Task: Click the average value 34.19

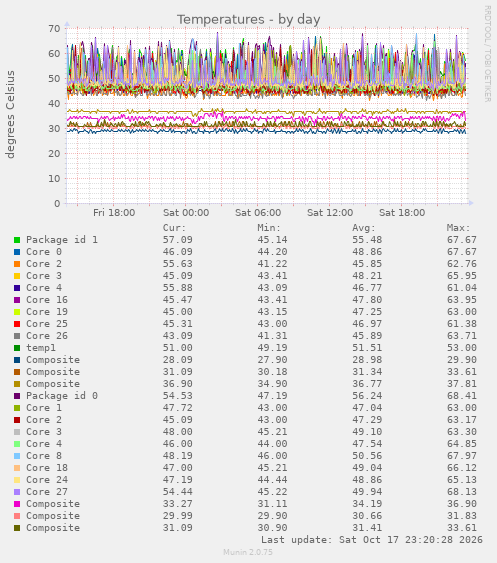Action: pyautogui.click(x=367, y=504)
